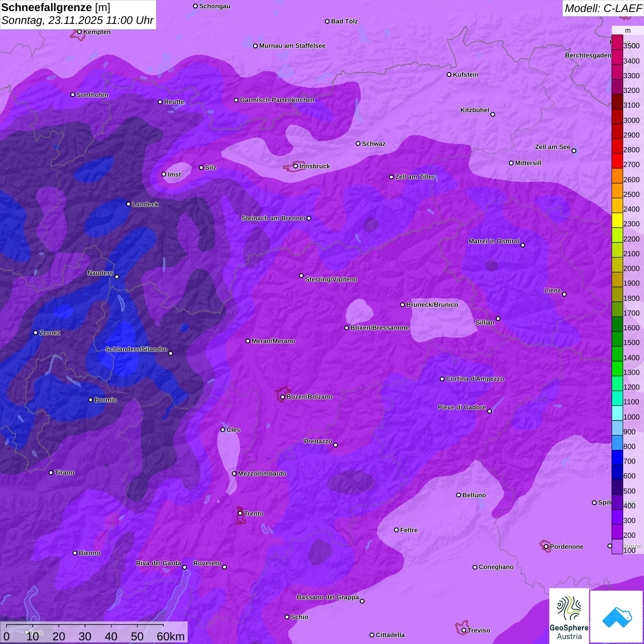Viewport: 644px width, 644px height.
Task: Click the Belluno label
Action: [474, 495]
